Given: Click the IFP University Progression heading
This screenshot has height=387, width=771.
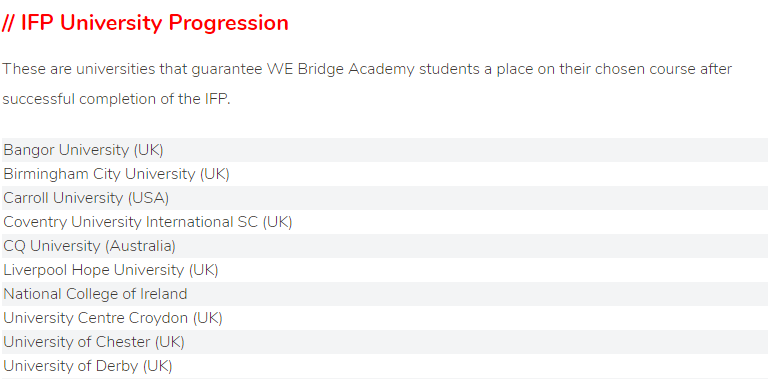Looking at the screenshot, I should coord(145,23).
